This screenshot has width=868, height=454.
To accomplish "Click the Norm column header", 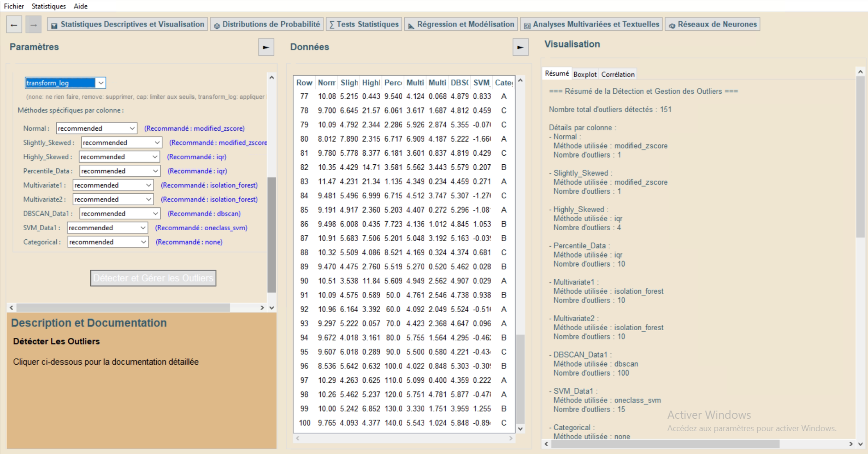I will point(326,82).
